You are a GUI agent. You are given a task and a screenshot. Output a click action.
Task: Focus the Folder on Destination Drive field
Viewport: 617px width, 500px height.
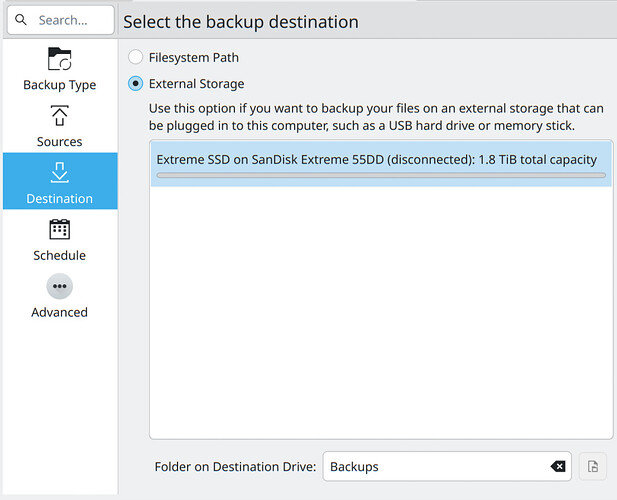point(430,467)
